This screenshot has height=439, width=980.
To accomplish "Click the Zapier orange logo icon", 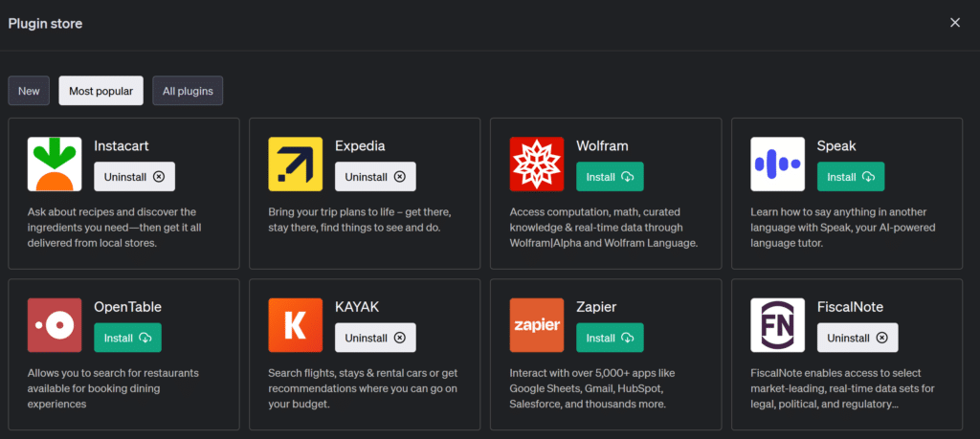I will (x=537, y=325).
